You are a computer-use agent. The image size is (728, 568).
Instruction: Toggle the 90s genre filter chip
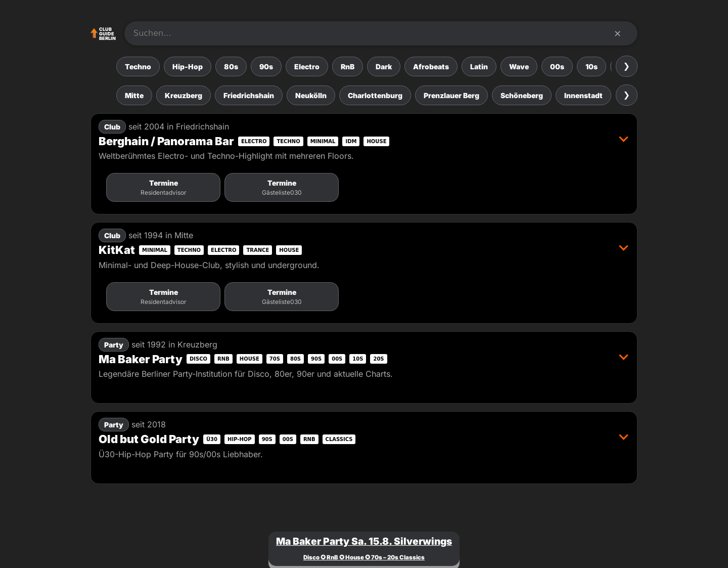click(x=266, y=67)
